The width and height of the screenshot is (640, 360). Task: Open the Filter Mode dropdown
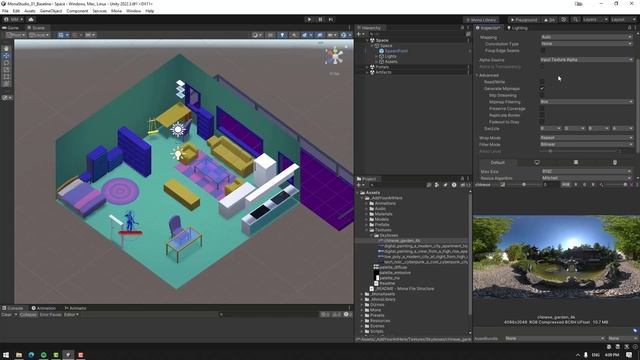[x=586, y=144]
